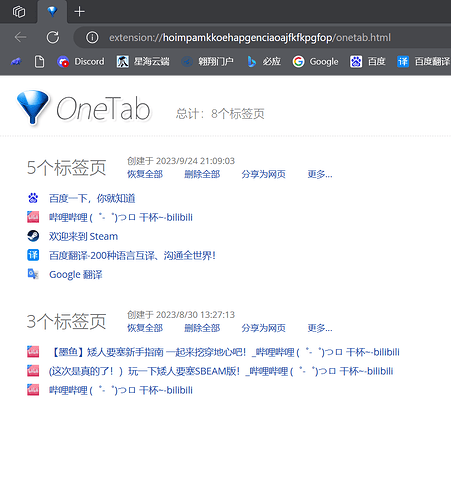Click the Google Translate favicon
451x500 pixels.
(x=33, y=274)
